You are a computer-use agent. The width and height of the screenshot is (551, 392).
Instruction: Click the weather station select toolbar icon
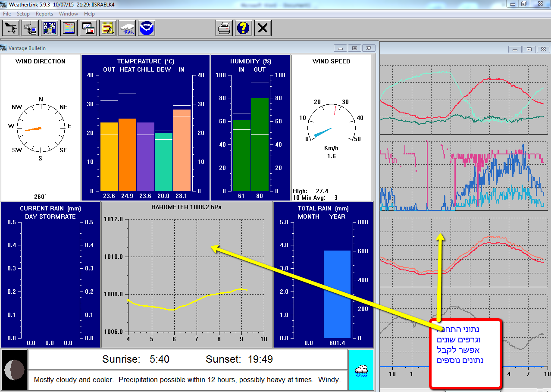coord(11,28)
